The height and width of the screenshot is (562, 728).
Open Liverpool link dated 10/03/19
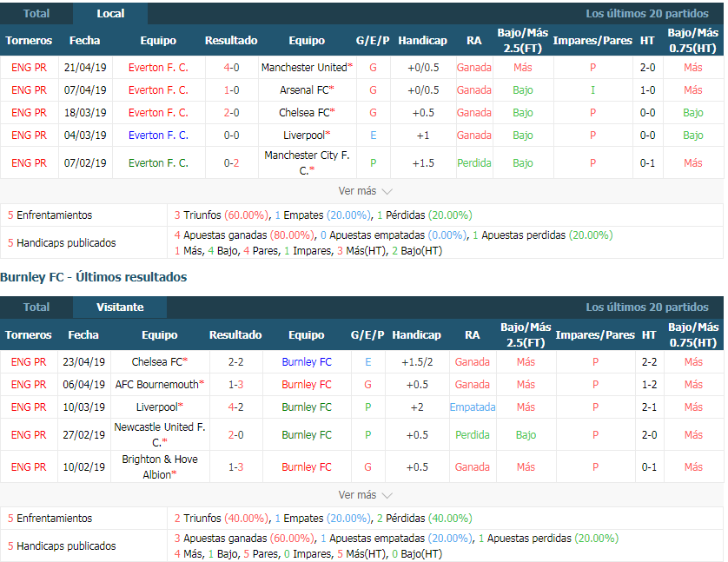pyautogui.click(x=157, y=407)
